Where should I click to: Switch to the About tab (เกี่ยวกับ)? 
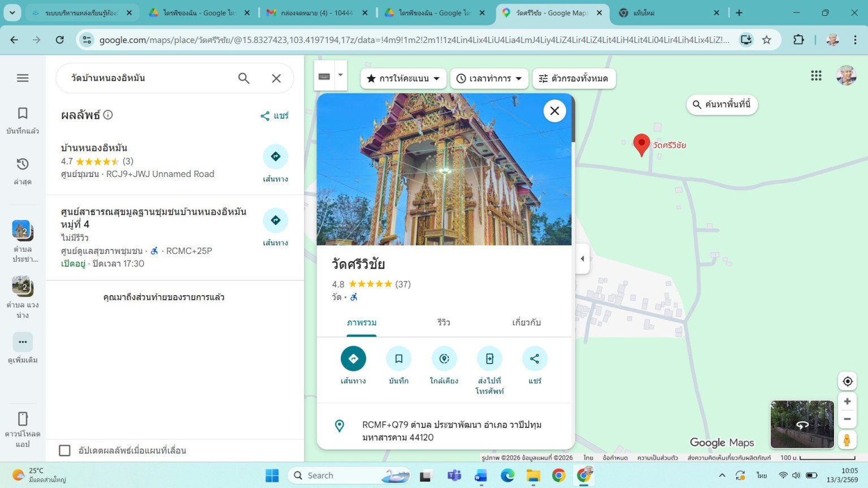click(526, 323)
